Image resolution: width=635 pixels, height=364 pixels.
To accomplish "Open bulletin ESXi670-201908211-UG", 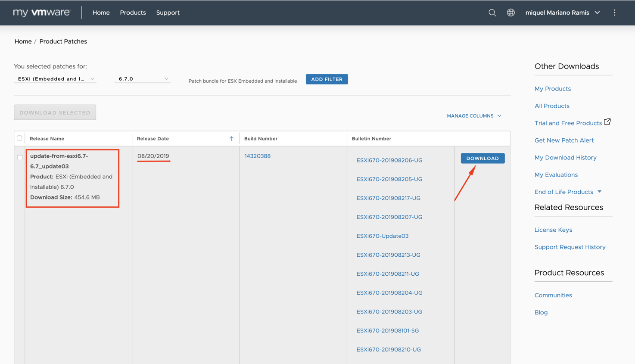I will [x=388, y=274].
